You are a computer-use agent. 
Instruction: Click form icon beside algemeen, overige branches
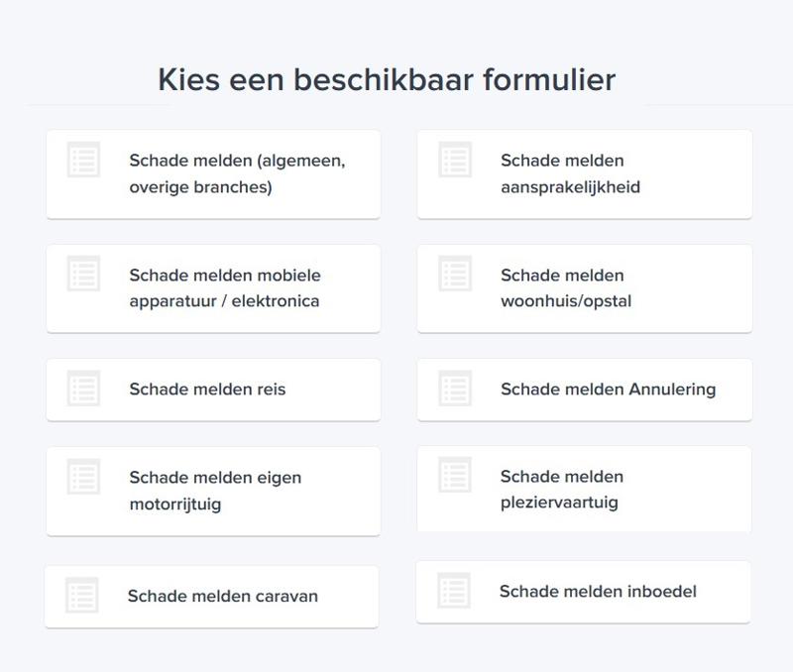tap(83, 160)
